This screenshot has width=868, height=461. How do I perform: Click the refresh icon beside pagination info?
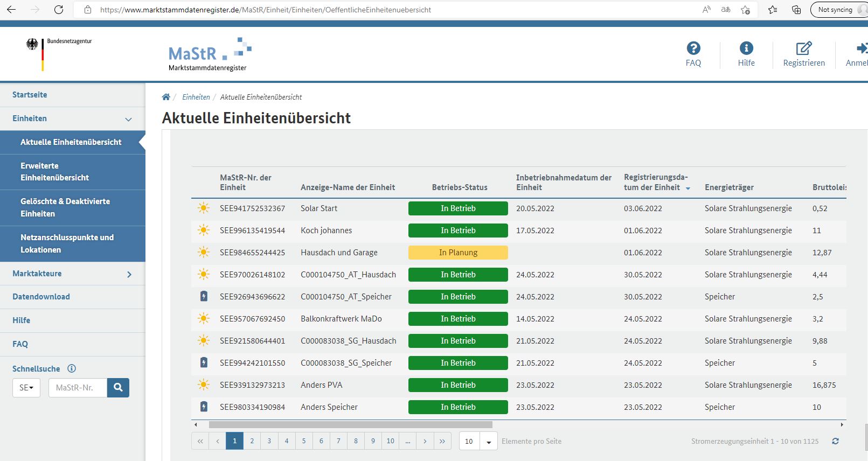(835, 441)
